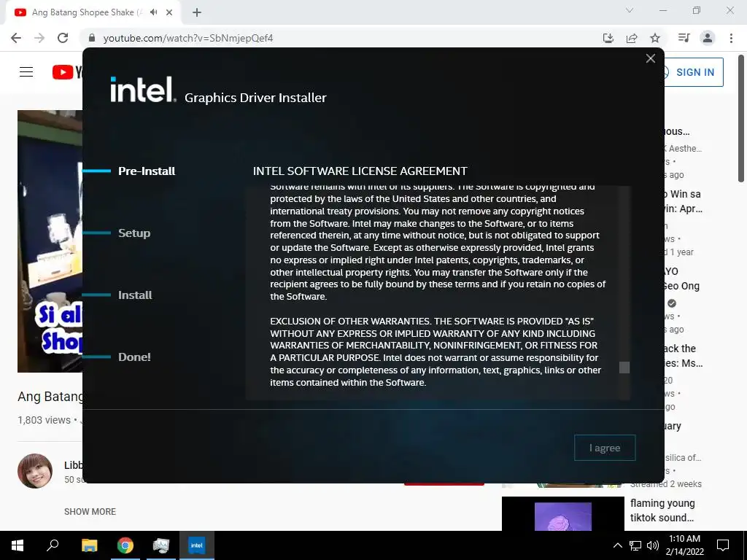Select the Setup step label

coord(134,233)
